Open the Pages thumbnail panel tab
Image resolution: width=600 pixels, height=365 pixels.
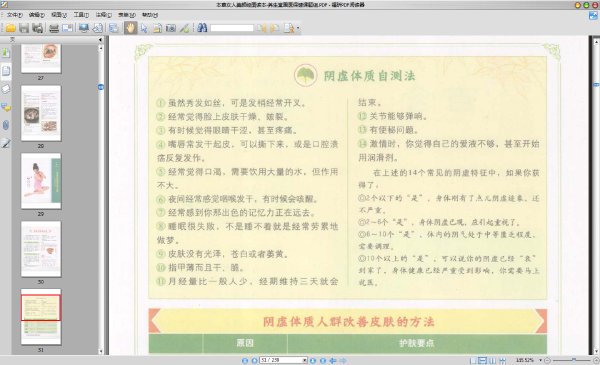coord(6,71)
